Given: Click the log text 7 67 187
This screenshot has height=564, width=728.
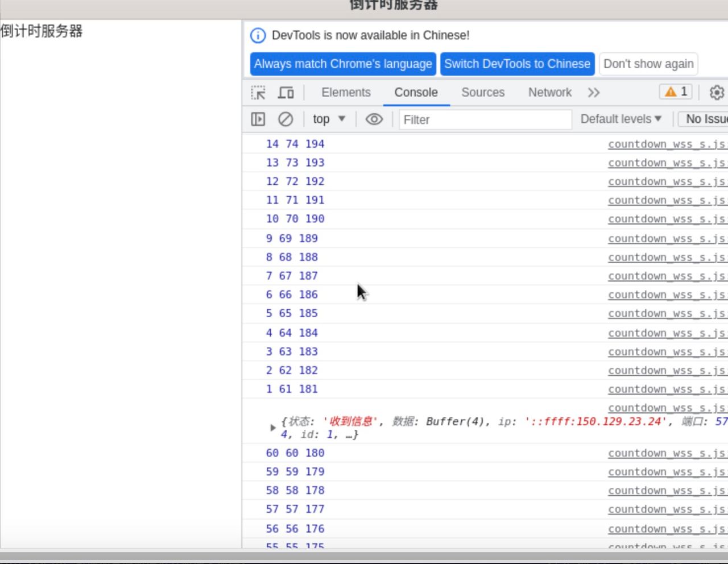Looking at the screenshot, I should pos(292,276).
